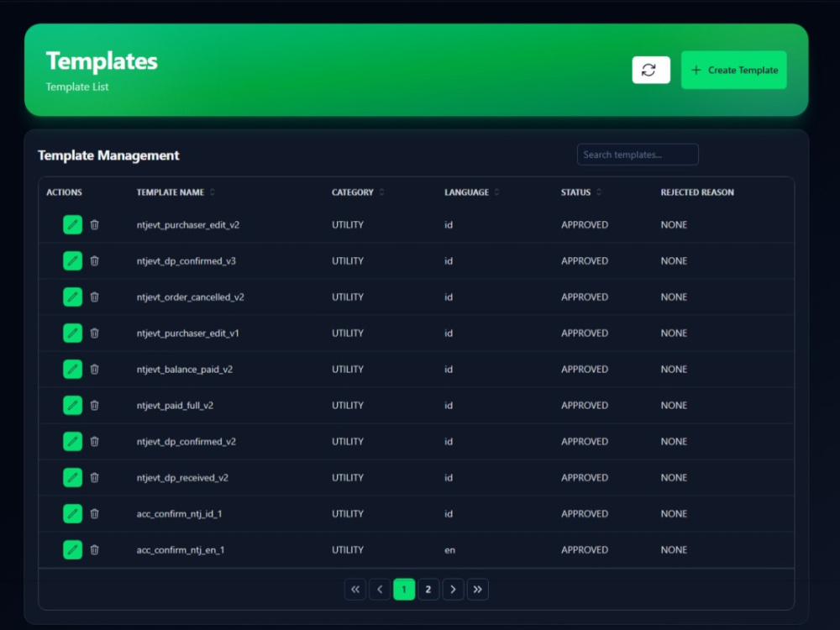The width and height of the screenshot is (840, 630).
Task: Click the ntjevt_dp_confirmed_v3 template name
Action: [186, 261]
